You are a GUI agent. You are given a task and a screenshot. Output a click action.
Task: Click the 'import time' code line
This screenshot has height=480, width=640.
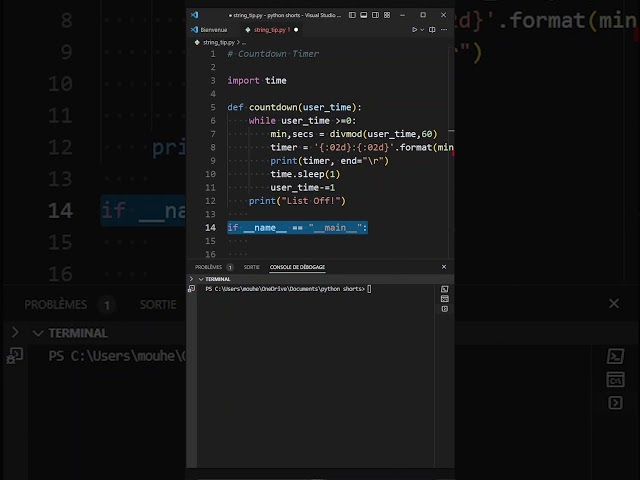[257, 80]
